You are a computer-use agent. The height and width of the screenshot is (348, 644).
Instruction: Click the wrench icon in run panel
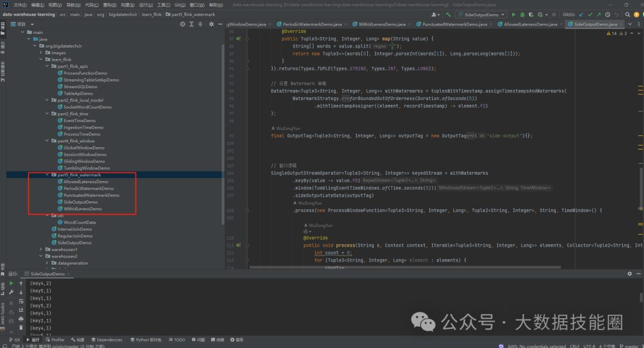tap(11, 292)
